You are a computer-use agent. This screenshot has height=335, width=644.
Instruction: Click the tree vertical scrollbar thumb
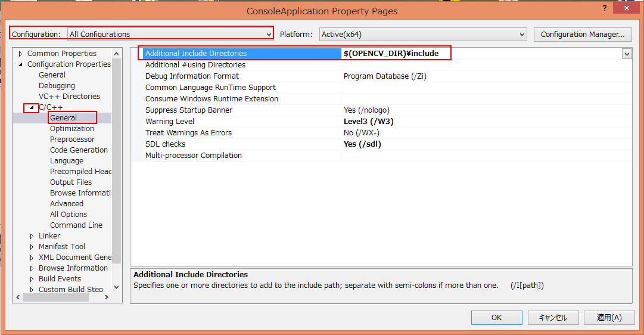pyautogui.click(x=116, y=161)
